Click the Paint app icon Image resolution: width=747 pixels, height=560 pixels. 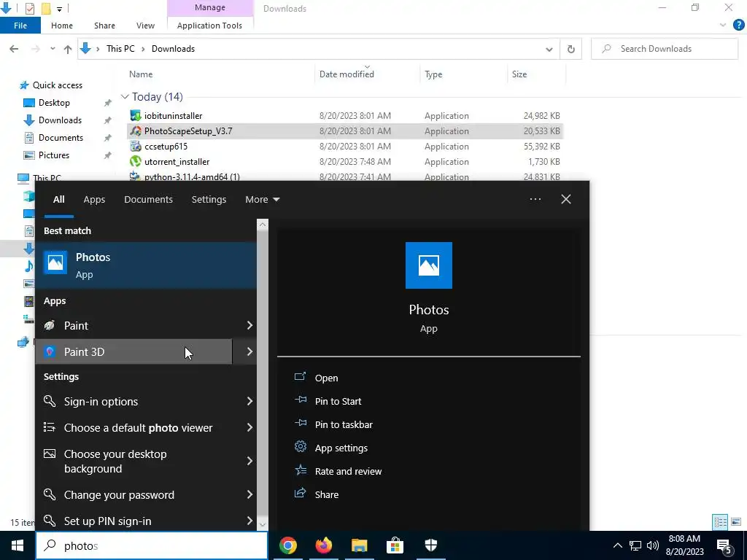tap(50, 325)
